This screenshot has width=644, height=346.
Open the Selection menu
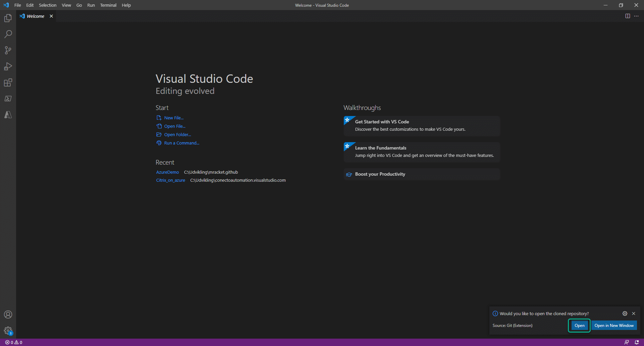(x=48, y=5)
